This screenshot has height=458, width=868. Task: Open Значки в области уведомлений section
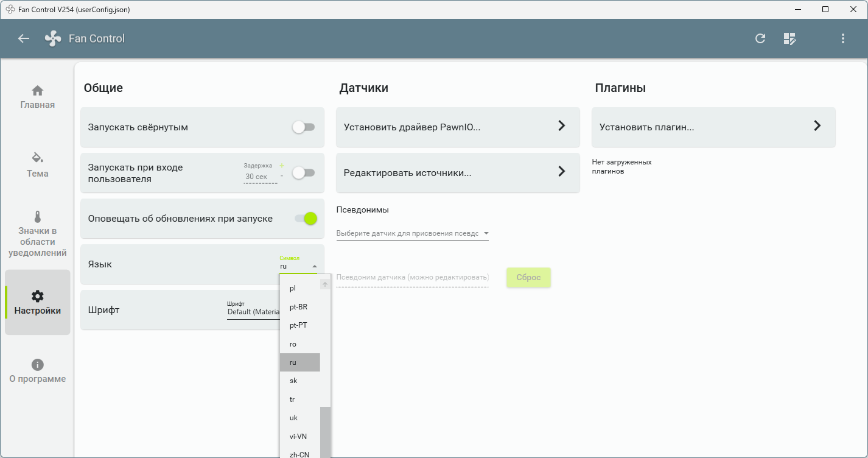38,234
